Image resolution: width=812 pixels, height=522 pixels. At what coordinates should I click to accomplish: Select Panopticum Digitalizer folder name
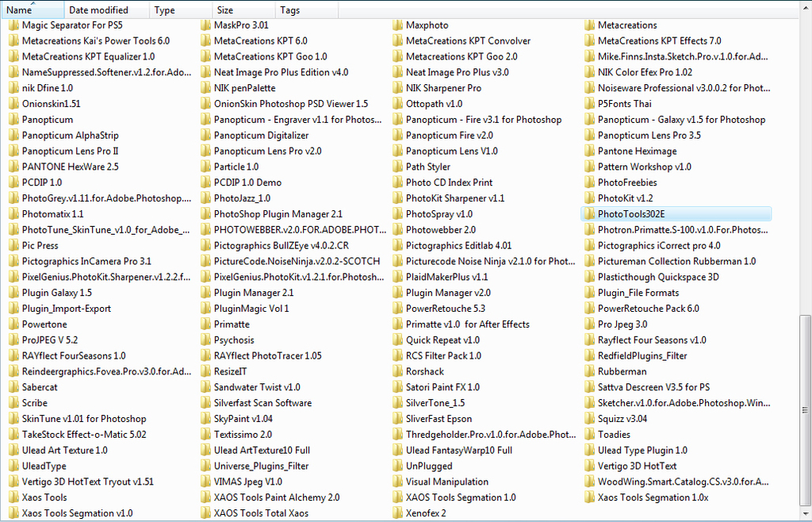coord(261,135)
